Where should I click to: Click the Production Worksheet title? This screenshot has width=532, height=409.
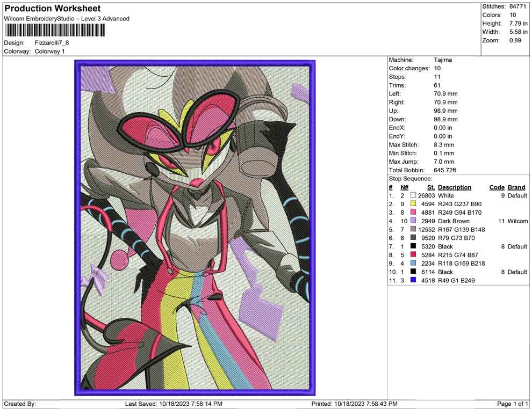click(53, 8)
